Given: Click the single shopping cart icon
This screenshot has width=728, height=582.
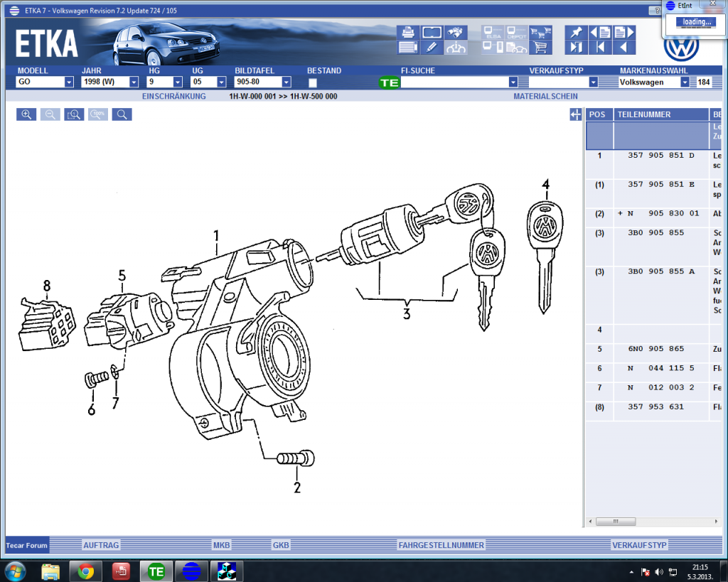Looking at the screenshot, I should point(541,47).
